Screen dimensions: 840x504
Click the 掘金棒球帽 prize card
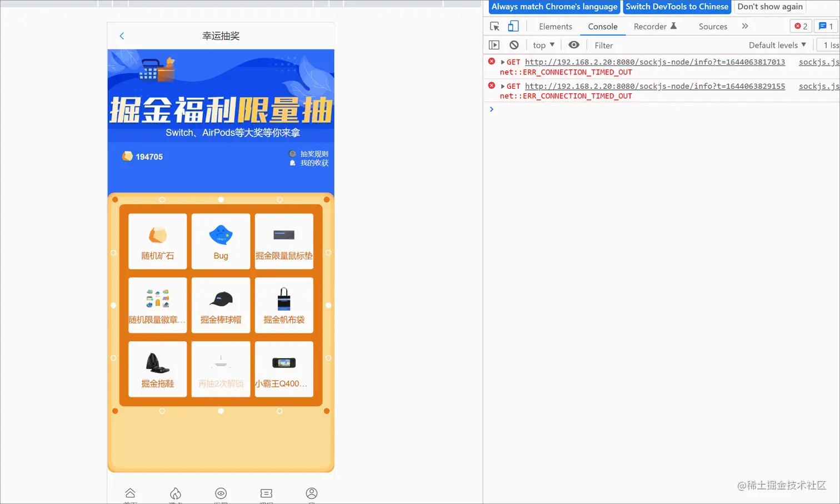pyautogui.click(x=221, y=305)
